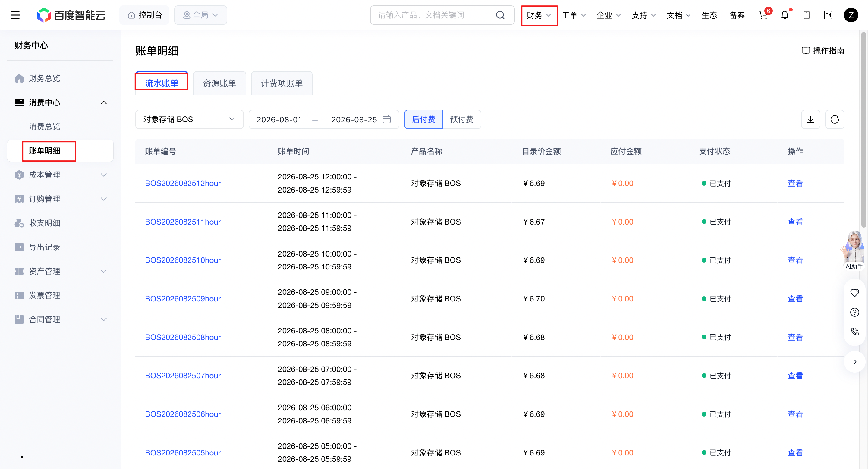
Task: Open the 文档 top menu
Action: [x=679, y=15]
